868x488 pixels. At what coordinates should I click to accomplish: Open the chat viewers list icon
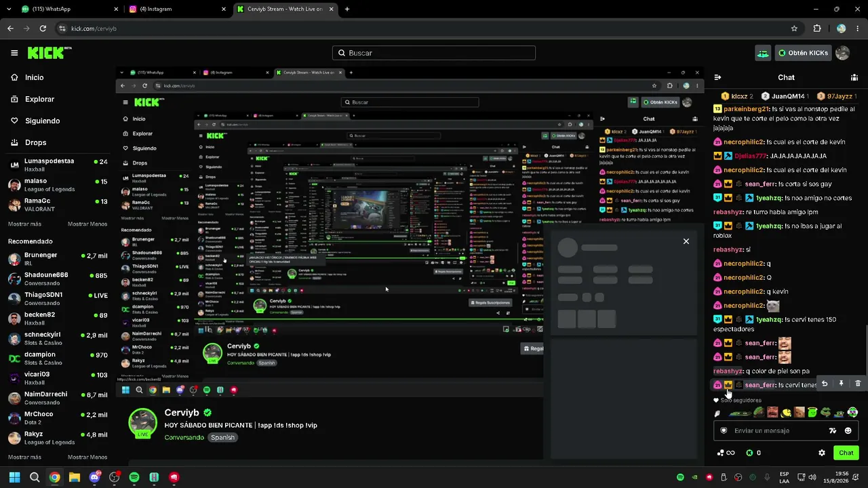[854, 77]
